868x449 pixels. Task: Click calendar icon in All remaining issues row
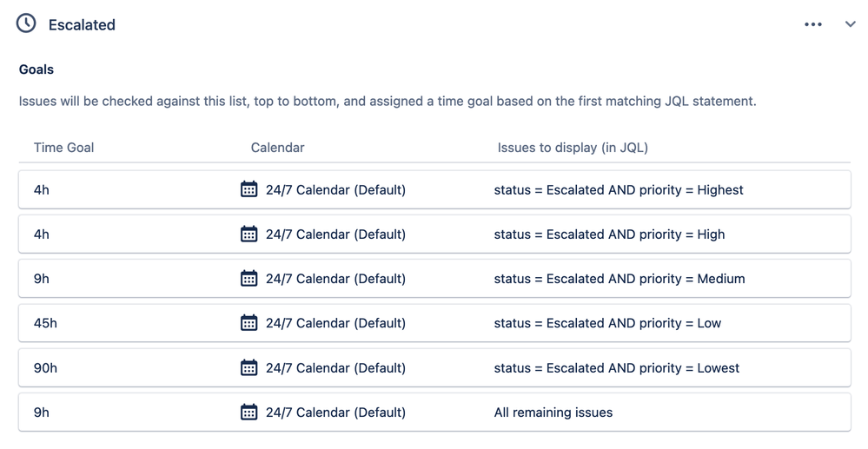249,412
